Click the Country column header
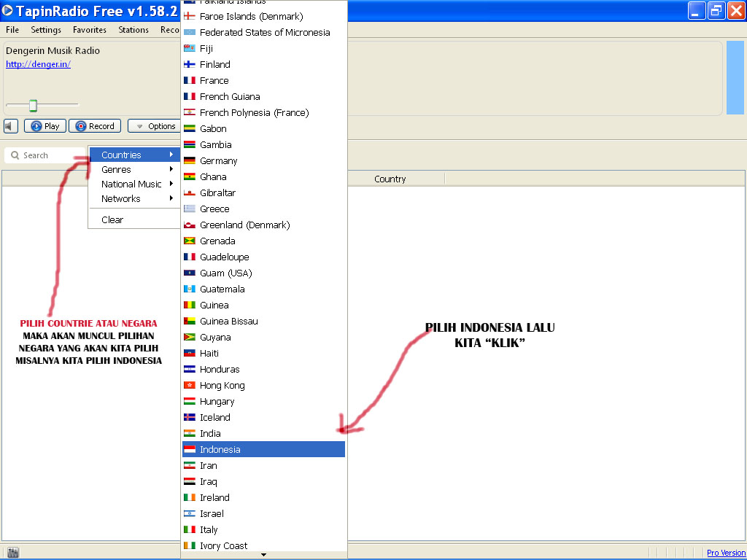The height and width of the screenshot is (560, 747). click(x=390, y=179)
